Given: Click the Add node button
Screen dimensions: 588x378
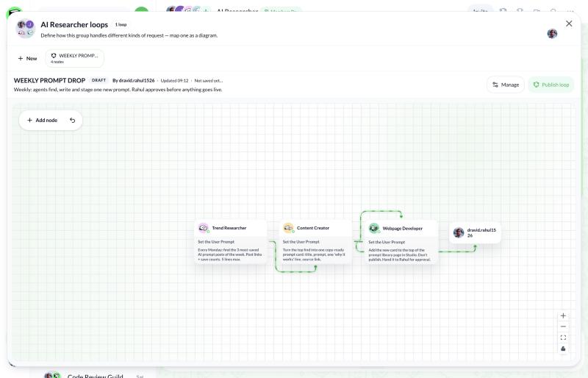Looking at the screenshot, I should click(x=42, y=120).
